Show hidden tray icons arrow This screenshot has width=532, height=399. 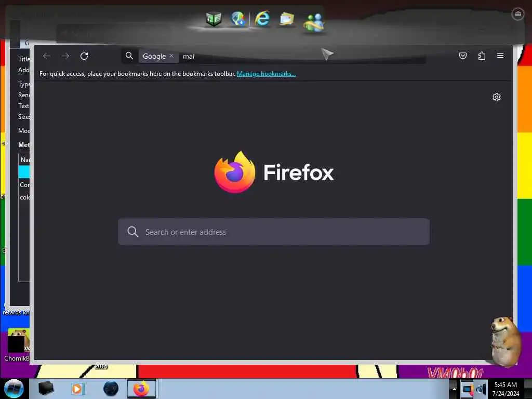(454, 389)
